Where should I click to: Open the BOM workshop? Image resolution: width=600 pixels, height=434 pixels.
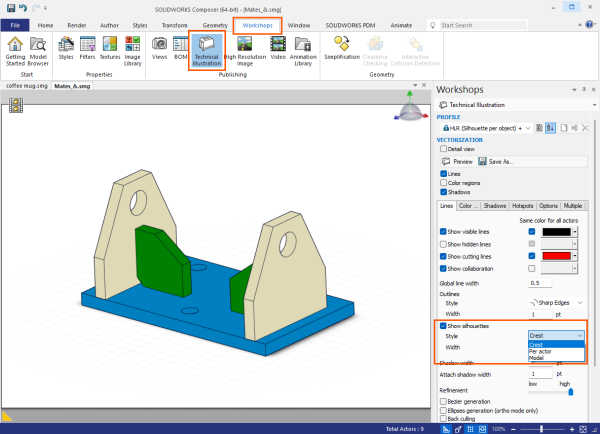[x=180, y=48]
